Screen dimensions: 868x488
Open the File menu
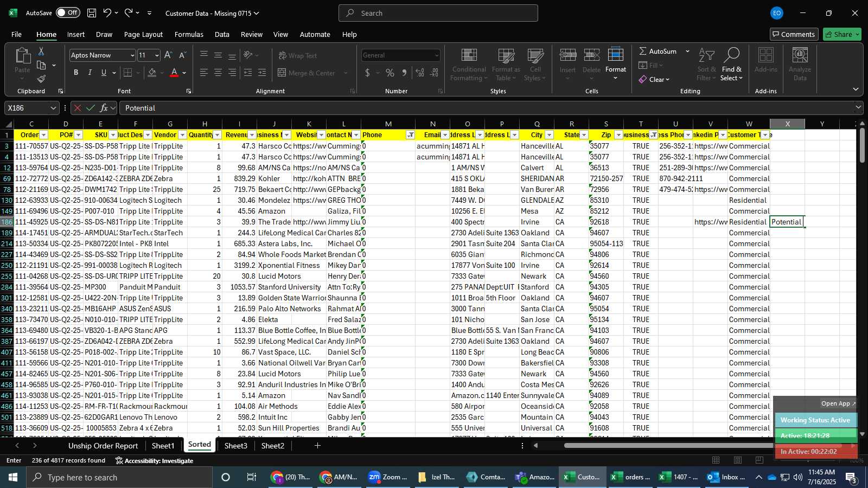point(17,34)
